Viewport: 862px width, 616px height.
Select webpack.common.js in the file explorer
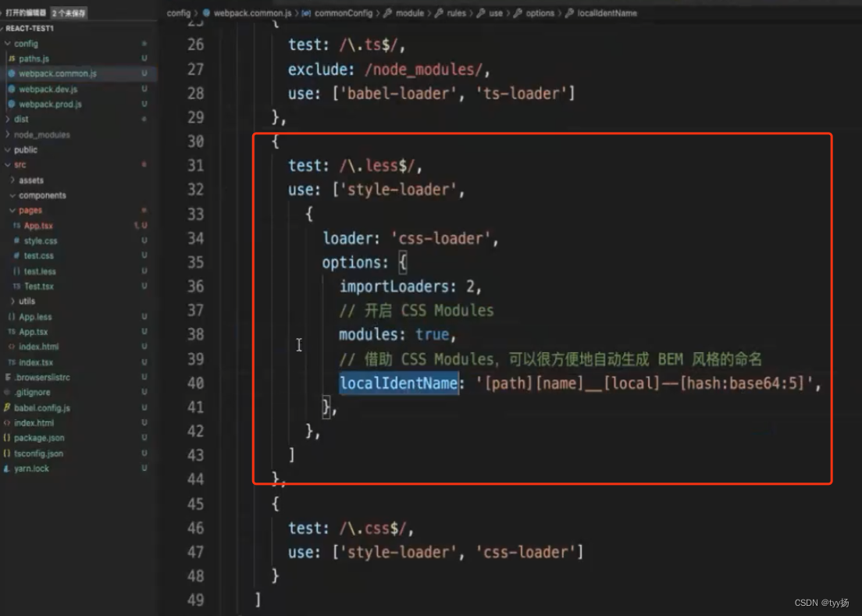[x=57, y=73]
